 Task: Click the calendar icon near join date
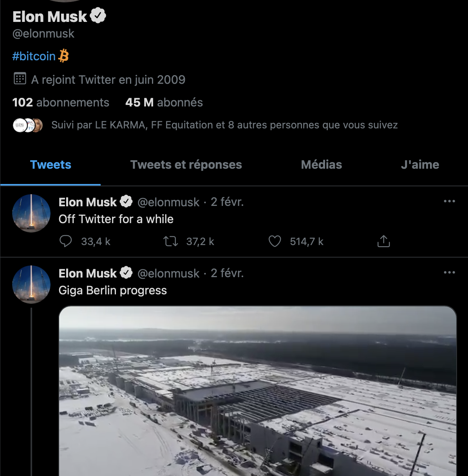20,79
